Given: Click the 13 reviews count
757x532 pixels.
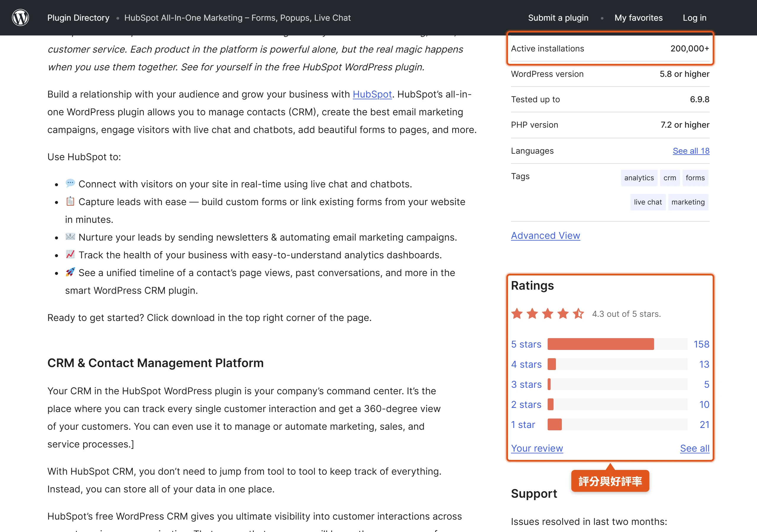Looking at the screenshot, I should point(704,364).
